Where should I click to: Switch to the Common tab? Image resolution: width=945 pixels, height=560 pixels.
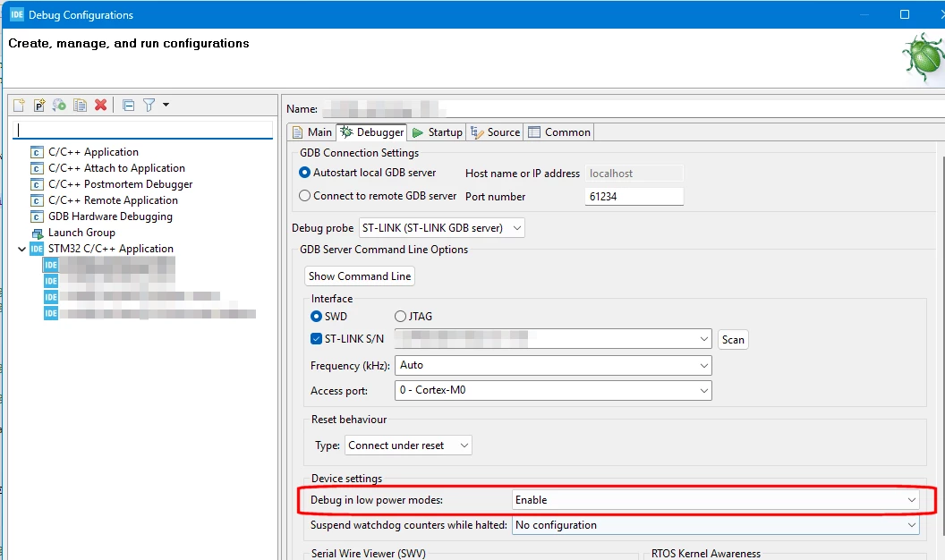click(x=559, y=132)
